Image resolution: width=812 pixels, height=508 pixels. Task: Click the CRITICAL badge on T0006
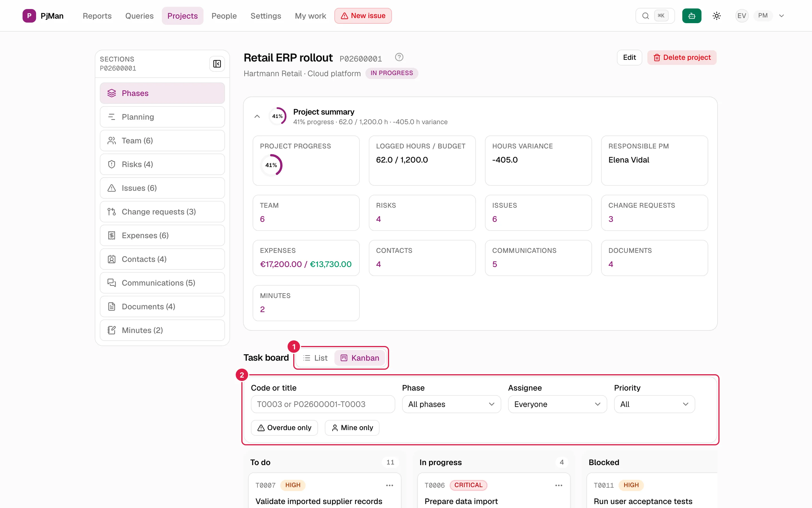coord(468,485)
